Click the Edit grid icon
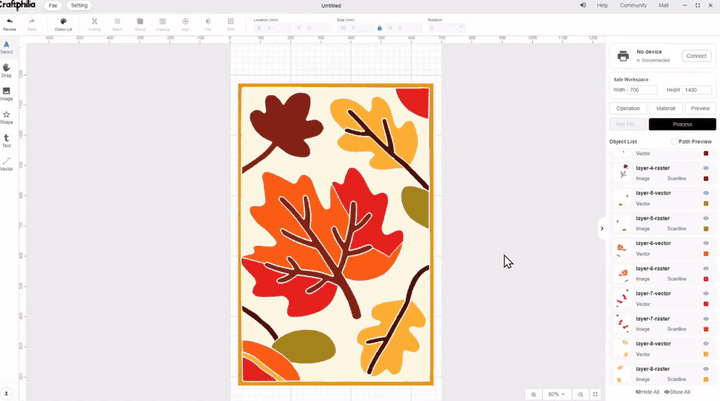The image size is (720, 401). click(x=231, y=22)
